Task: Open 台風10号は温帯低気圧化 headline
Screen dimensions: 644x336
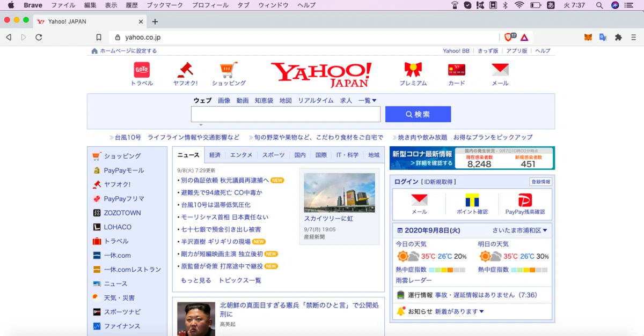Action: coord(215,205)
